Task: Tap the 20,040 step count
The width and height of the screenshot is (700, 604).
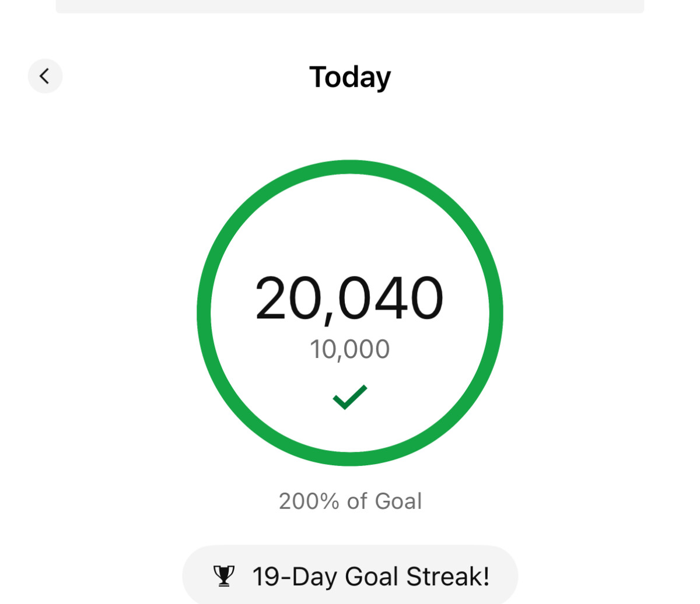Action: click(349, 299)
